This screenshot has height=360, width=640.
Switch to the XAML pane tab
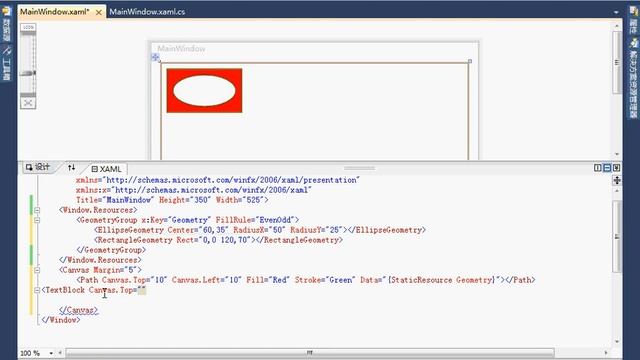coord(106,169)
